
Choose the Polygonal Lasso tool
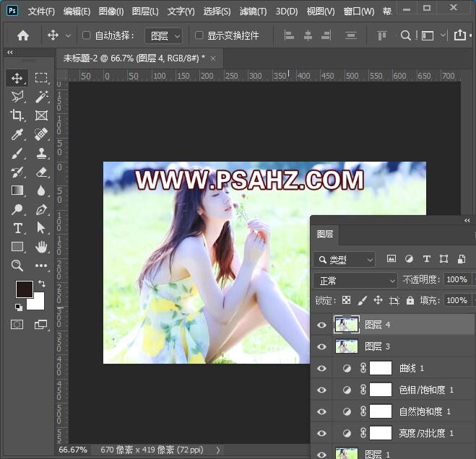pyautogui.click(x=17, y=97)
